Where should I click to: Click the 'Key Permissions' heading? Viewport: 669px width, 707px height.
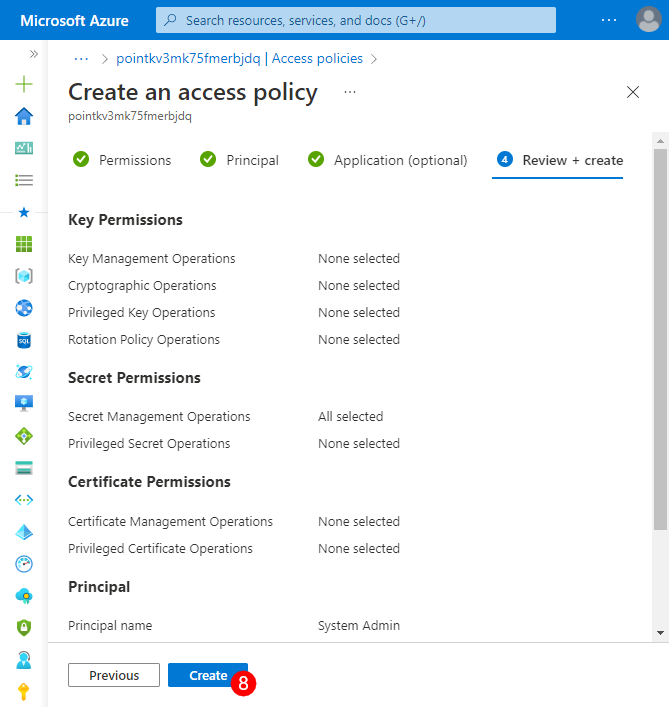click(125, 220)
